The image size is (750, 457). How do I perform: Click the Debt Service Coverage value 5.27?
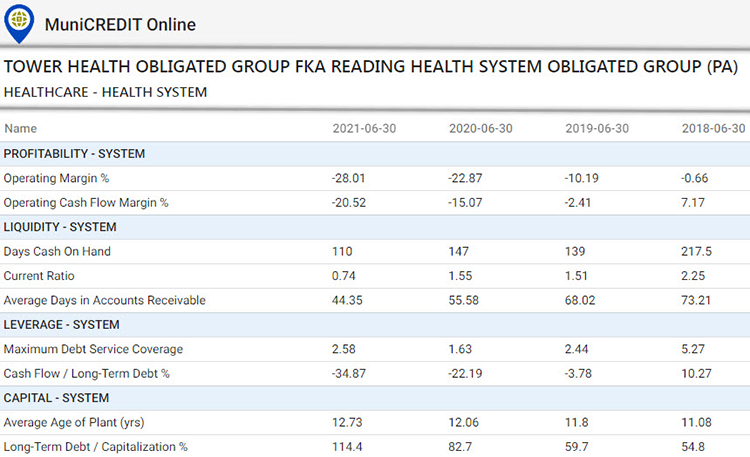[x=693, y=349]
